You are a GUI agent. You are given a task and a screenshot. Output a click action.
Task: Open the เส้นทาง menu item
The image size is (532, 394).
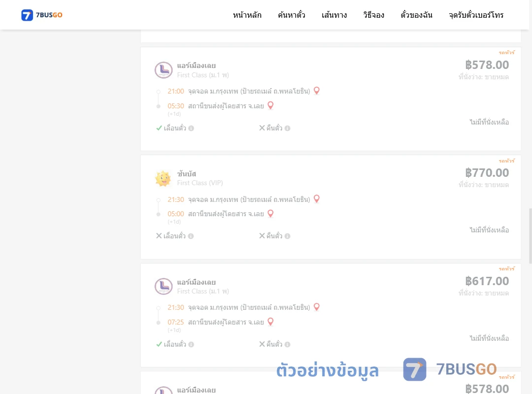point(334,15)
